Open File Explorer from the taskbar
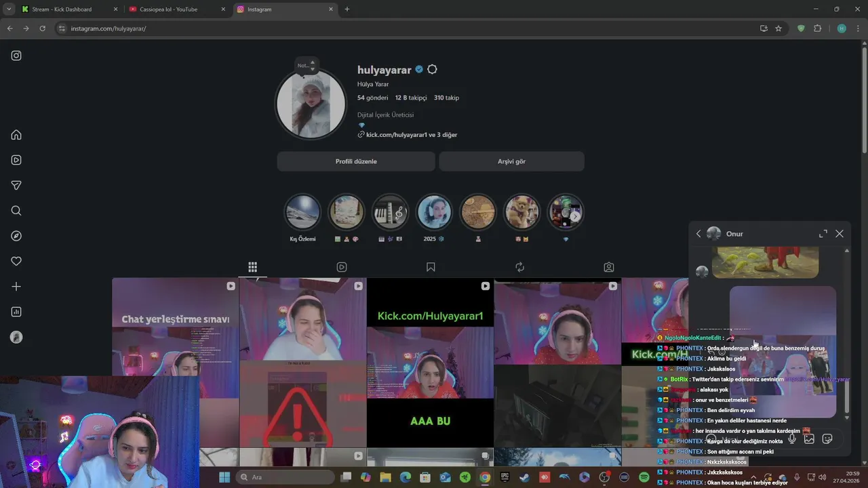This screenshot has height=488, width=868. click(x=386, y=477)
